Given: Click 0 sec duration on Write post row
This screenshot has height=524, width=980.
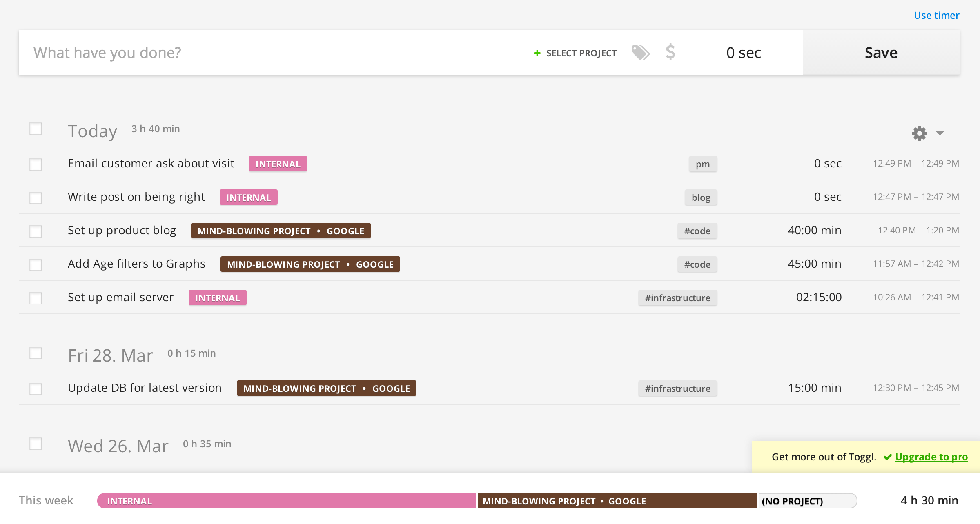Looking at the screenshot, I should click(x=828, y=197).
